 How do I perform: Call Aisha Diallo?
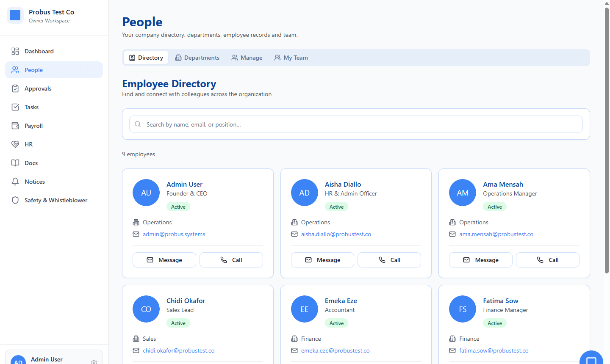pos(389,260)
